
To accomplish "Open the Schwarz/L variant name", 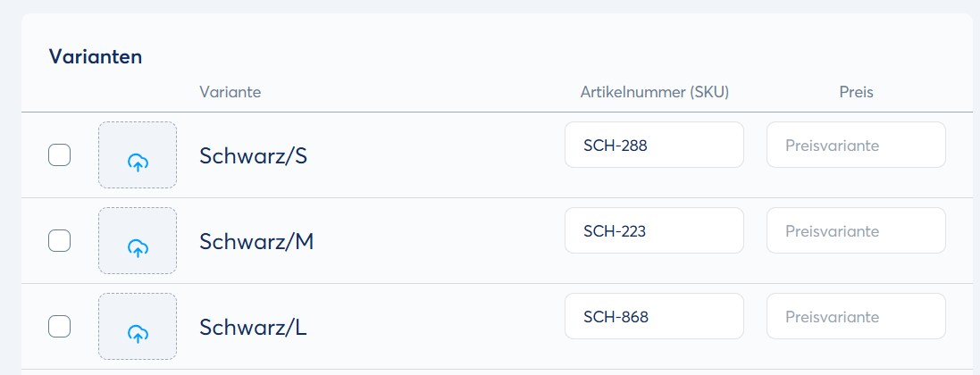I will point(254,328).
